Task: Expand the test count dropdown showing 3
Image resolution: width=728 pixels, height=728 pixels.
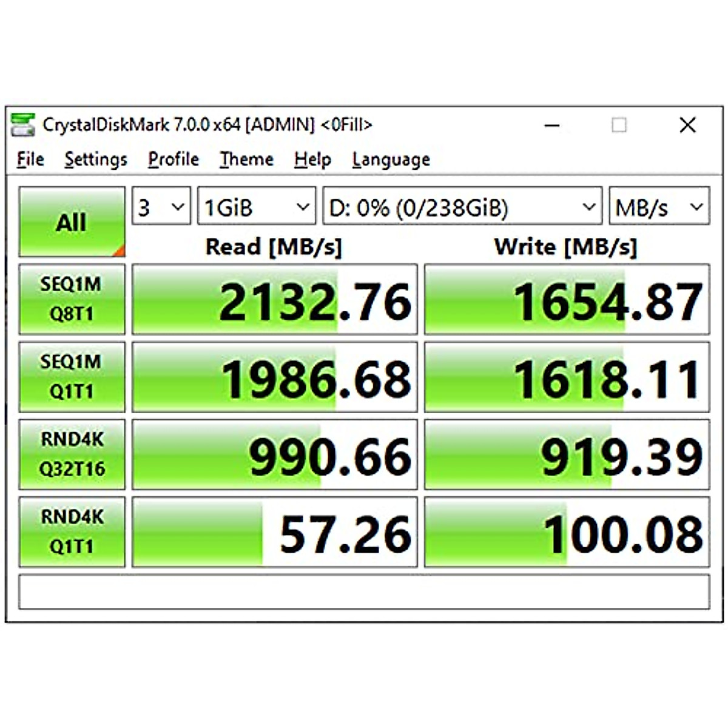Action: pyautogui.click(x=161, y=207)
